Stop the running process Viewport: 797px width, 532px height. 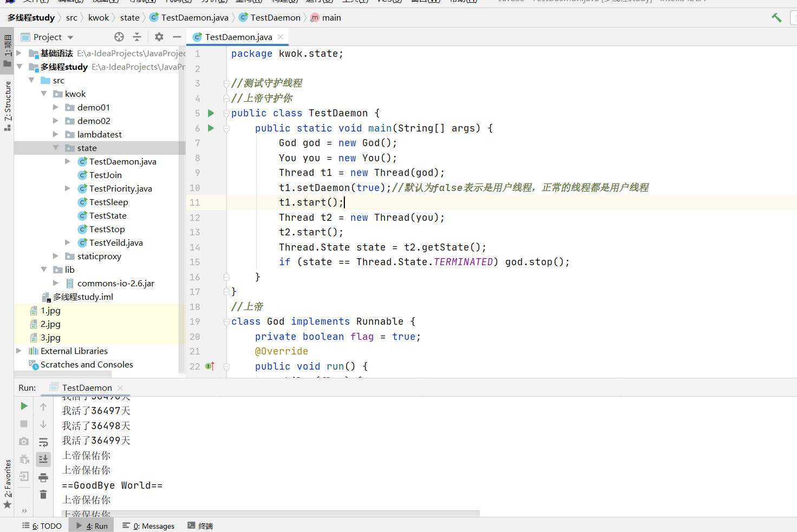(x=24, y=424)
